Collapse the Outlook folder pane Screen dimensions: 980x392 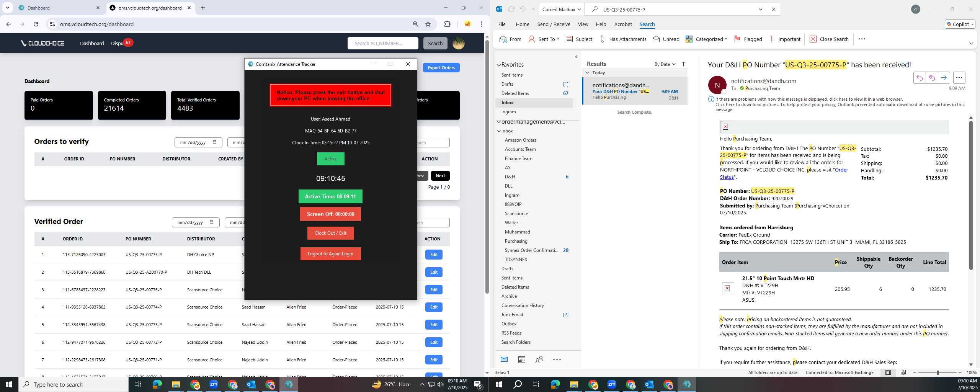pos(576,57)
